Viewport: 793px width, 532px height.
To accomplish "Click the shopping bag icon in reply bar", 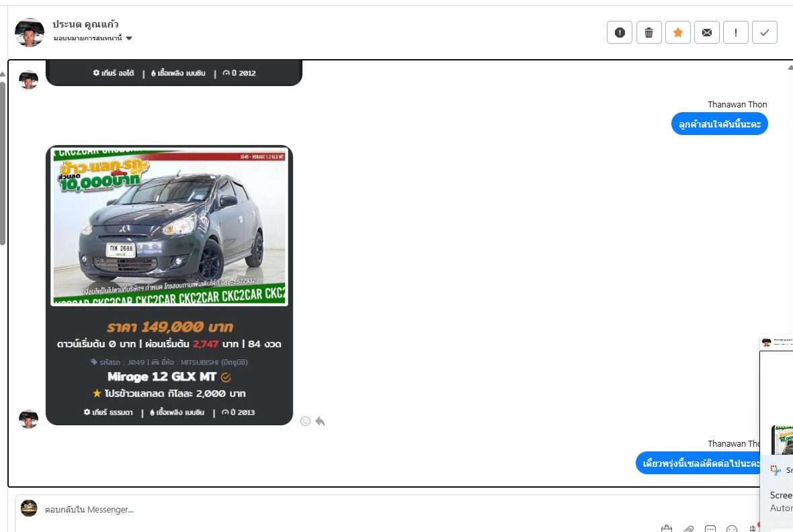I will coord(666,529).
